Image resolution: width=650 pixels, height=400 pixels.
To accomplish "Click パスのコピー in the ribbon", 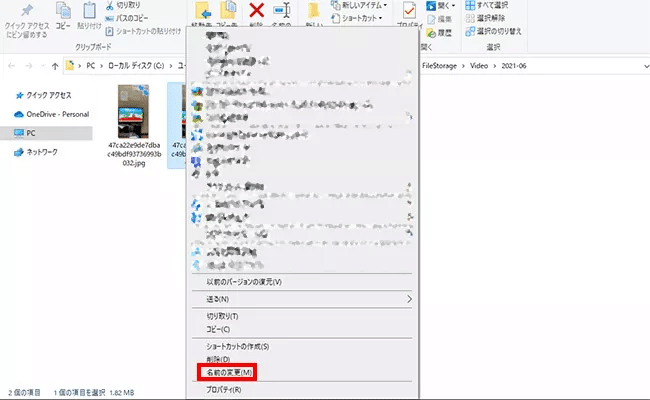I will coord(126,18).
